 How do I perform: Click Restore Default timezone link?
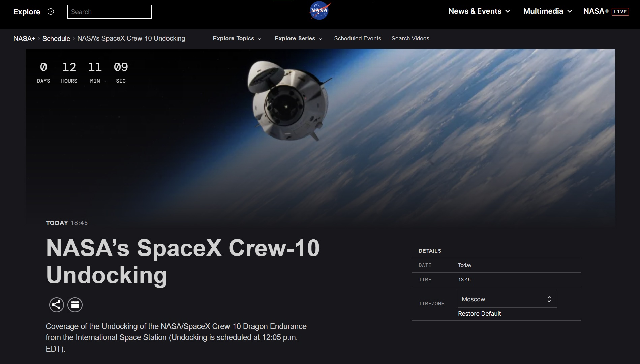479,314
